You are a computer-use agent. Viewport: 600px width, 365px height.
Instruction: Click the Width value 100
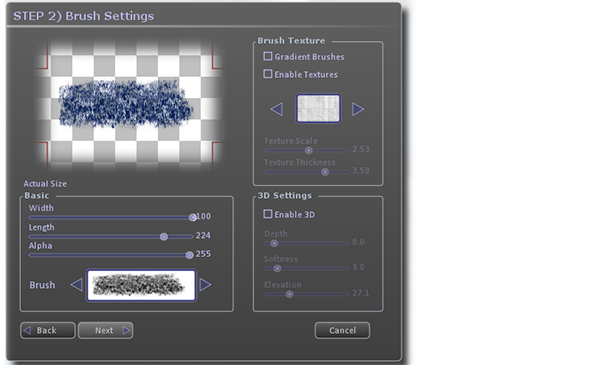click(203, 216)
